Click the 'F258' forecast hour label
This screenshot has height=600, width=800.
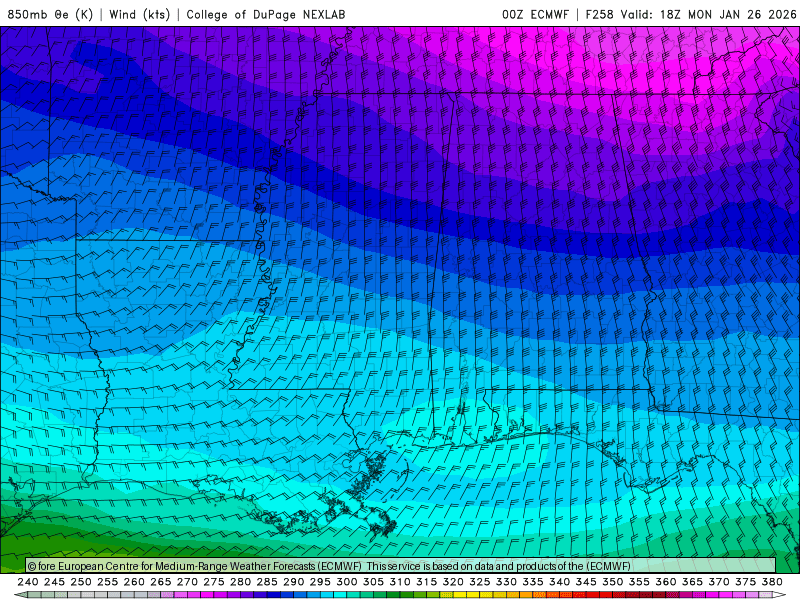(x=599, y=14)
